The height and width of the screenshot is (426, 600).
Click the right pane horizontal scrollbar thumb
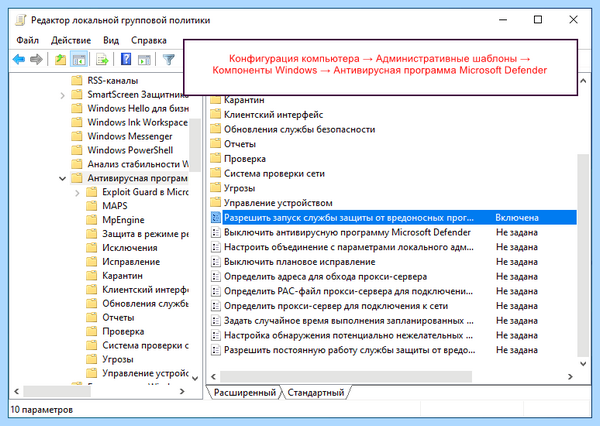pyautogui.click(x=346, y=377)
